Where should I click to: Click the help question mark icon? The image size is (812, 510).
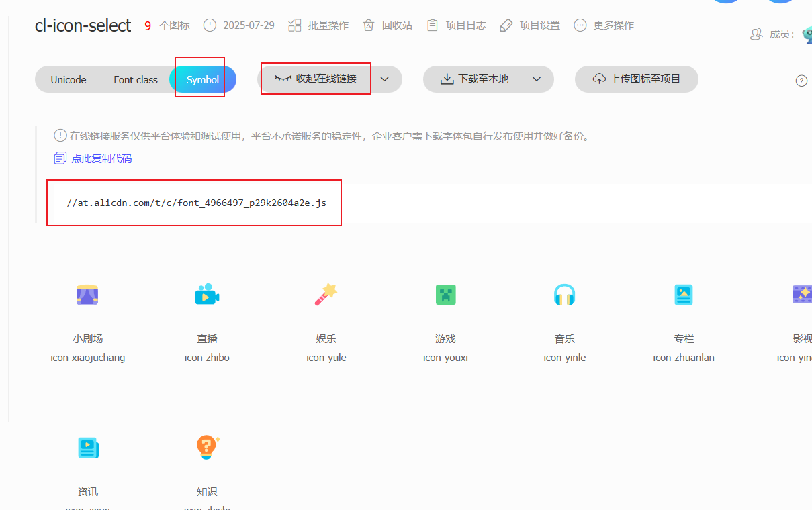pos(801,80)
